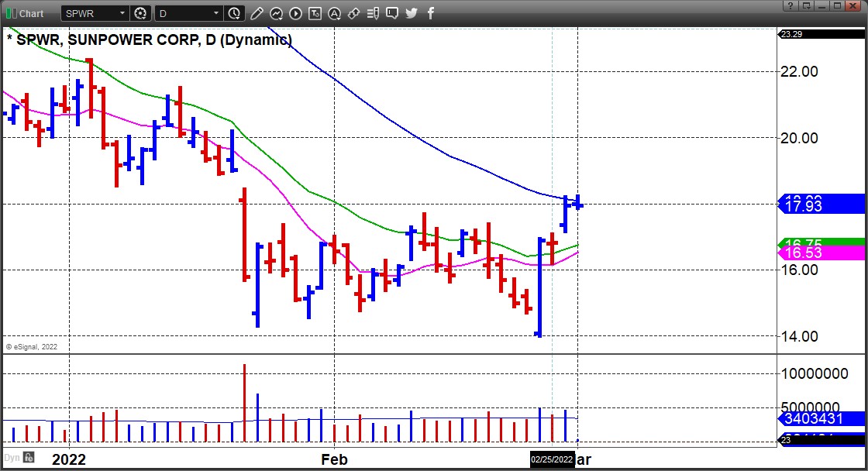Click the 20.00 price axis label
The height and width of the screenshot is (471, 868).
(x=799, y=138)
